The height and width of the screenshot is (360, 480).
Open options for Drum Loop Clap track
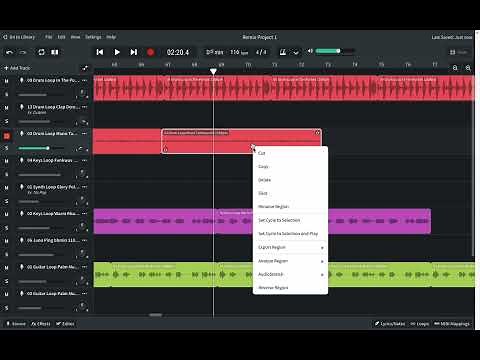pyautogui.click(x=85, y=107)
